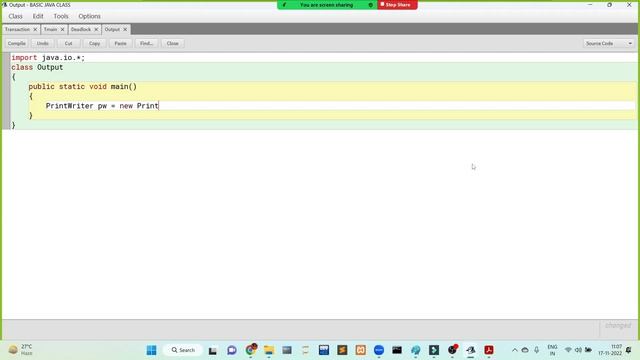Click the microphone tray icon
This screenshot has height=360, width=640.
tap(536, 350)
